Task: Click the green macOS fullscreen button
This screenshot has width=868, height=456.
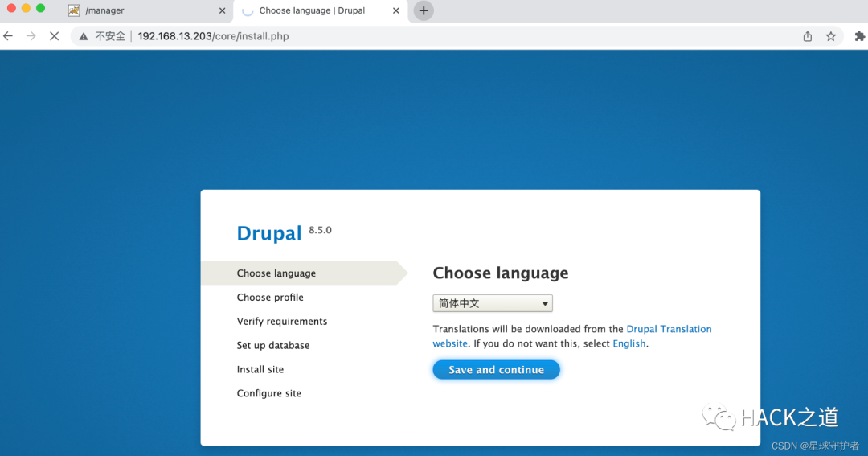Action: 40,8
